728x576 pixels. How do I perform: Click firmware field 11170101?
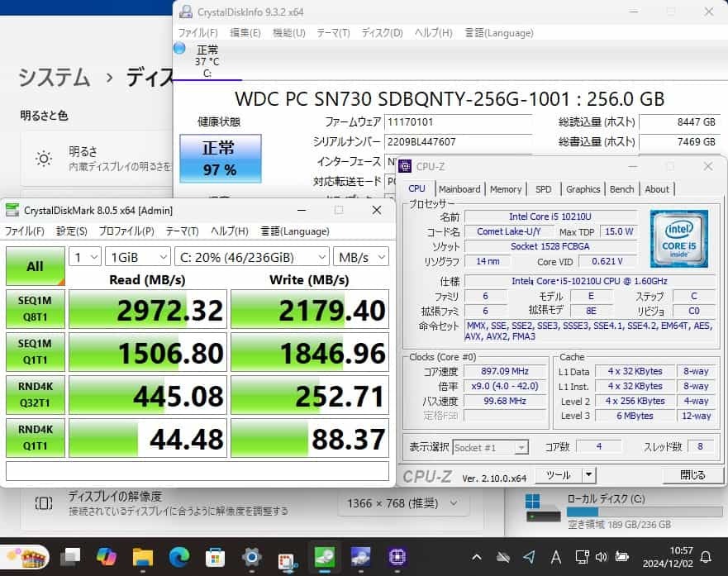coord(459,122)
